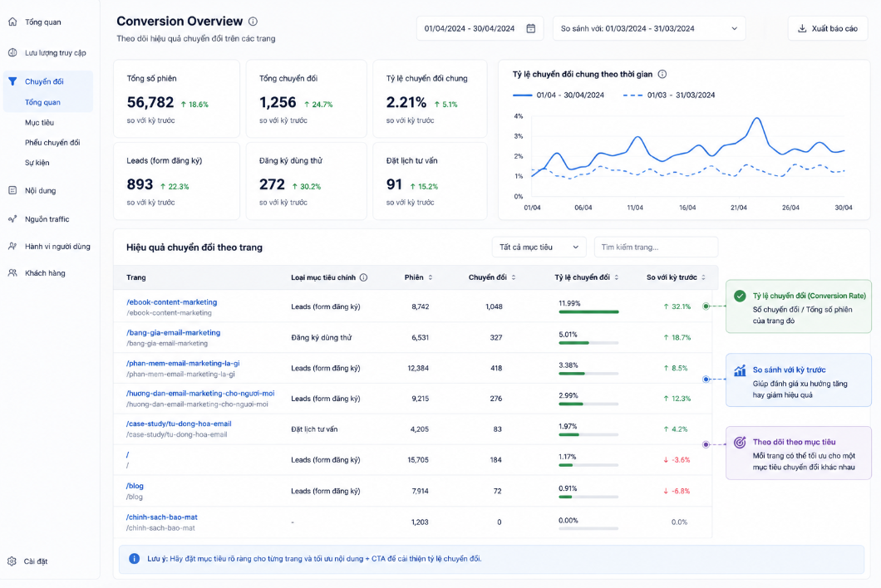
Task: Click the info icon next to chart title
Action: coord(662,74)
